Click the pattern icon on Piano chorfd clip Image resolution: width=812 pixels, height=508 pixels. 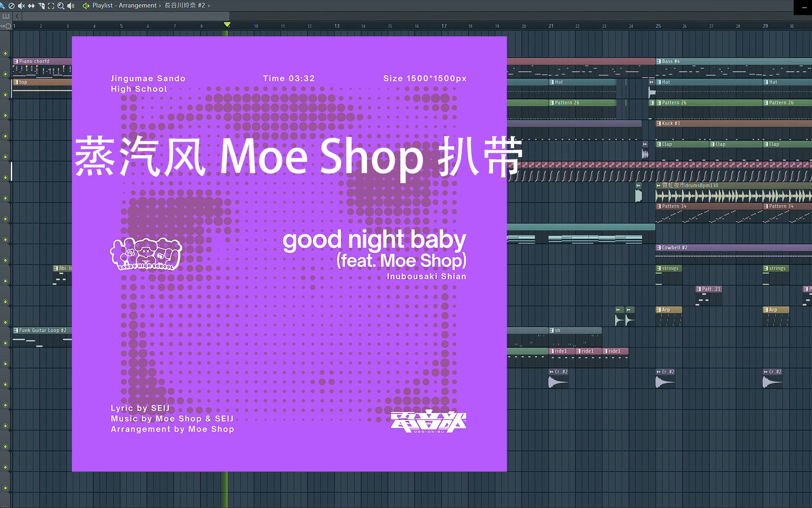click(16, 62)
